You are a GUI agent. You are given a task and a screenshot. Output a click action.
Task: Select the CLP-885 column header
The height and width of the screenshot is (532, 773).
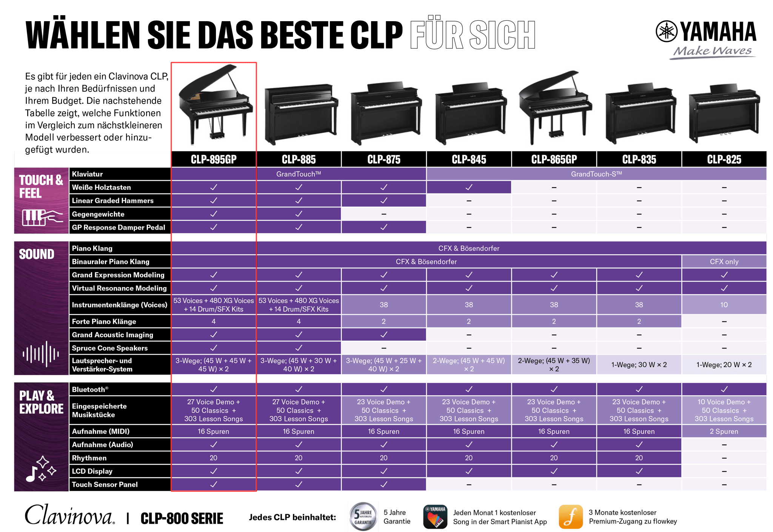(299, 159)
